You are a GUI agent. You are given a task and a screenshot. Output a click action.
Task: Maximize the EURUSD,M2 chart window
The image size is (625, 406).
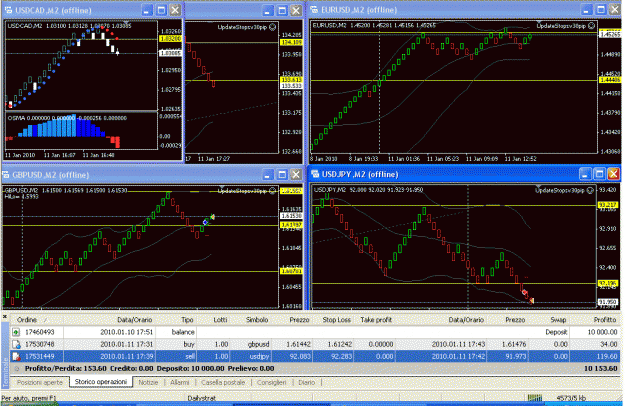coord(600,10)
